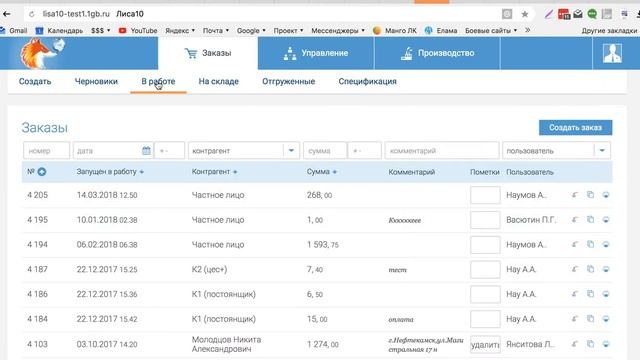640x360 pixels.
Task: Click the amount 1 593,75
Action: 322,244
